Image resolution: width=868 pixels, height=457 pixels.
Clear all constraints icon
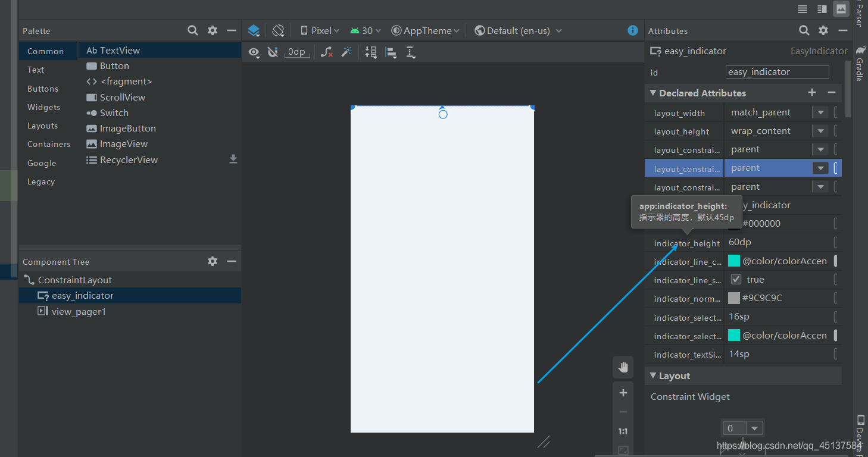pyautogui.click(x=326, y=52)
